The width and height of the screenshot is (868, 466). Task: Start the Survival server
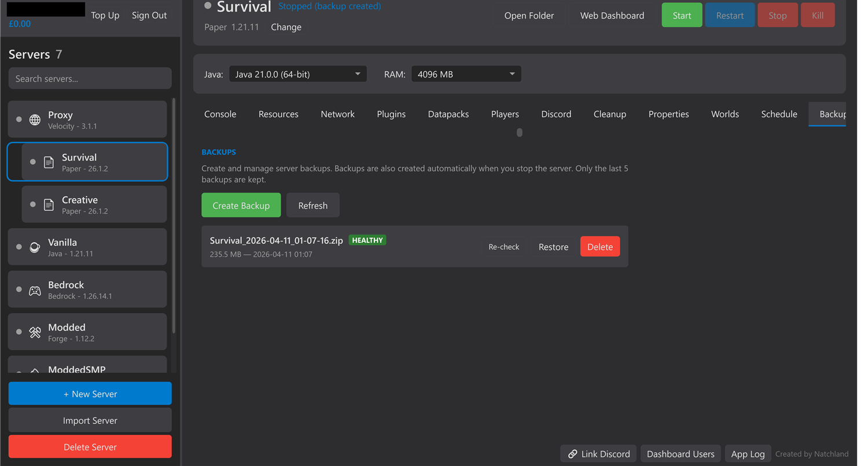pos(682,15)
